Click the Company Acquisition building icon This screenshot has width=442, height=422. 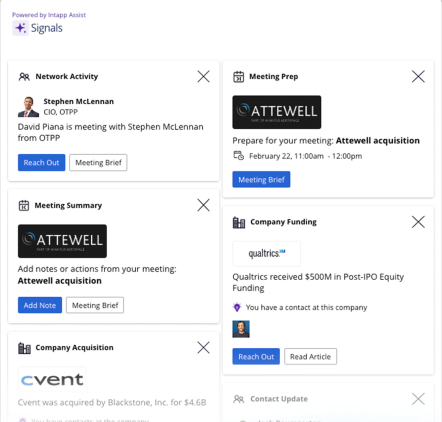pyautogui.click(x=24, y=348)
